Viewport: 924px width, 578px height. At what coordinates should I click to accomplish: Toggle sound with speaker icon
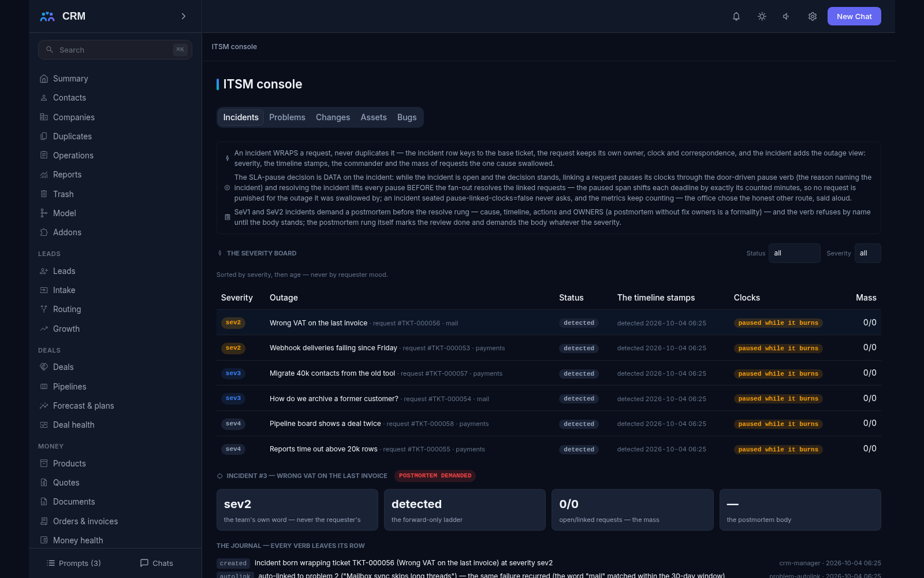point(787,16)
